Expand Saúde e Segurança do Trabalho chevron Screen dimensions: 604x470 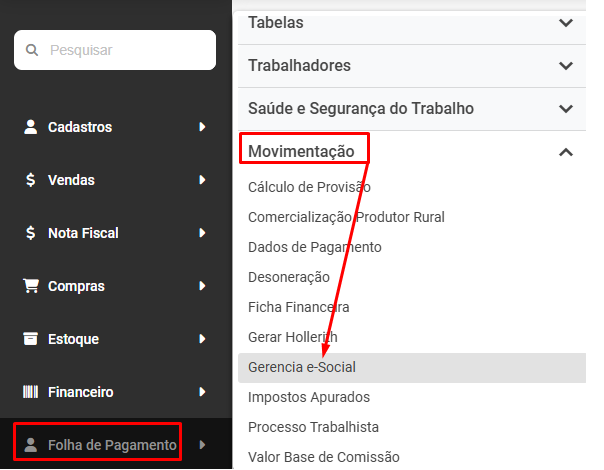(x=566, y=108)
